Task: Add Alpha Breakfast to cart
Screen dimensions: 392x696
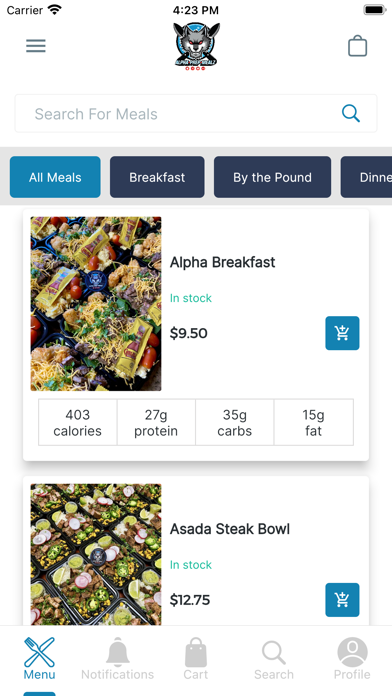Action: coord(342,333)
